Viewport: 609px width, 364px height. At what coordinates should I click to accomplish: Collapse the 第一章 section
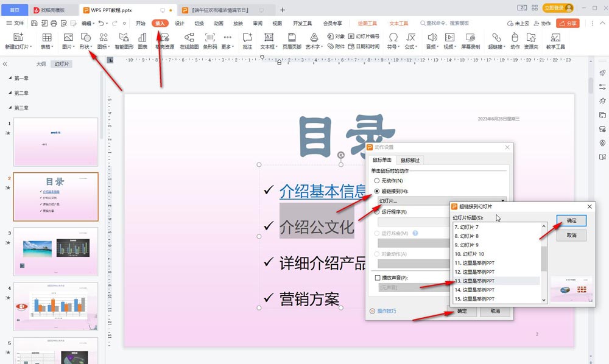tap(10, 78)
